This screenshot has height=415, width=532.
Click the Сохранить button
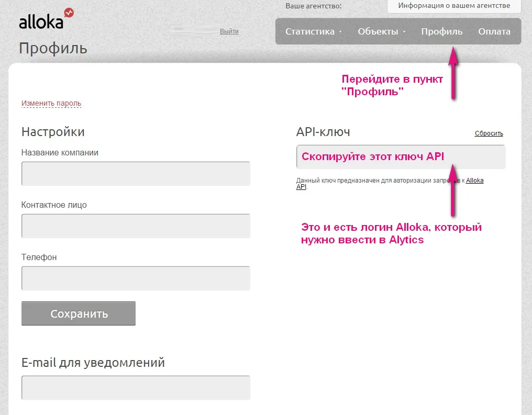coord(79,313)
